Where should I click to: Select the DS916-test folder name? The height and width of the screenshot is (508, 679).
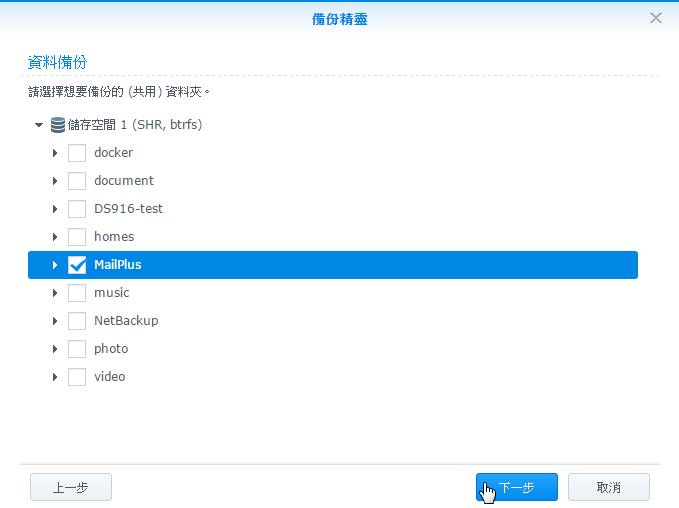click(x=128, y=209)
